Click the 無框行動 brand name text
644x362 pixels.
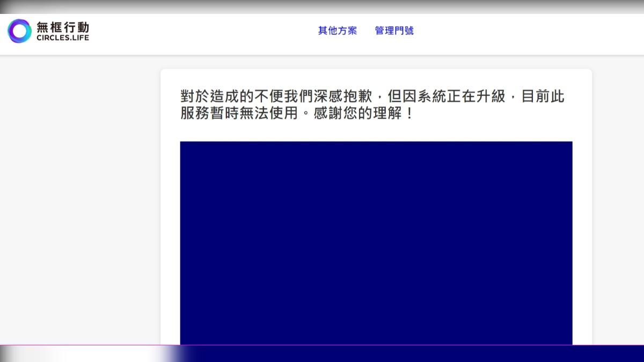click(63, 27)
